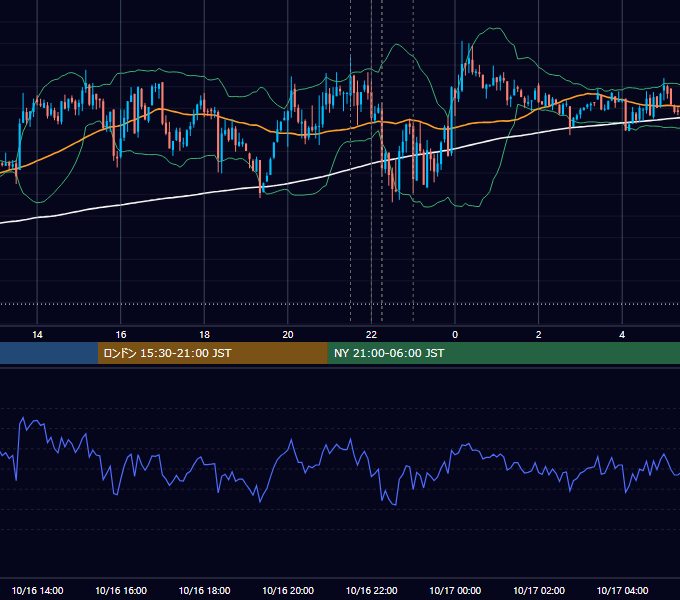
Task: Click the 10/16 20:00 label on oscillator axis
Action: (x=288, y=590)
